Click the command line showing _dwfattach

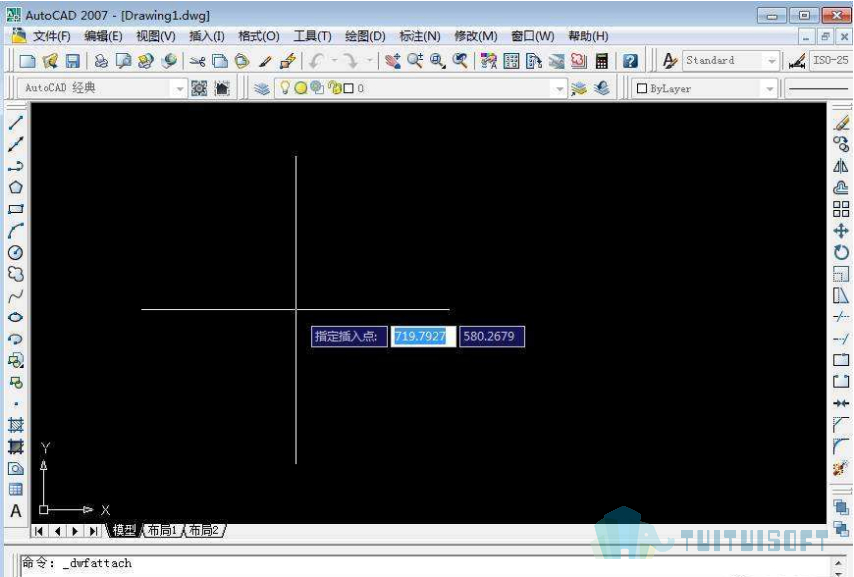[x=425, y=564]
